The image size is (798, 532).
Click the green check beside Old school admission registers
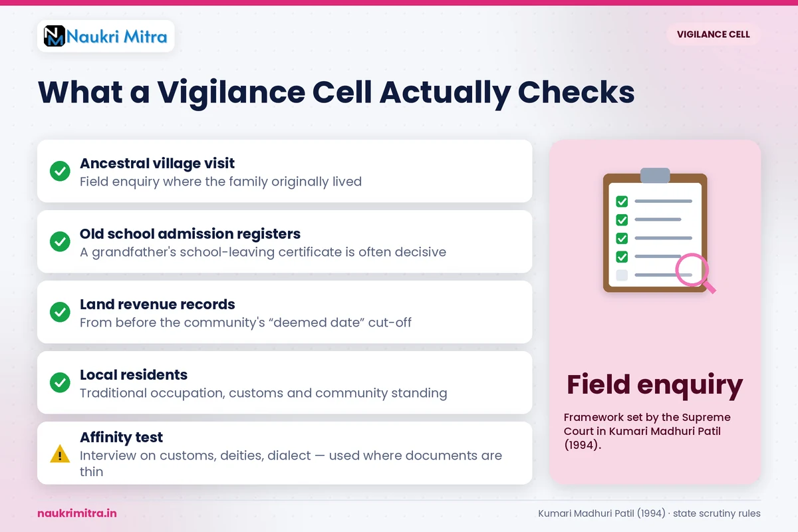click(60, 242)
